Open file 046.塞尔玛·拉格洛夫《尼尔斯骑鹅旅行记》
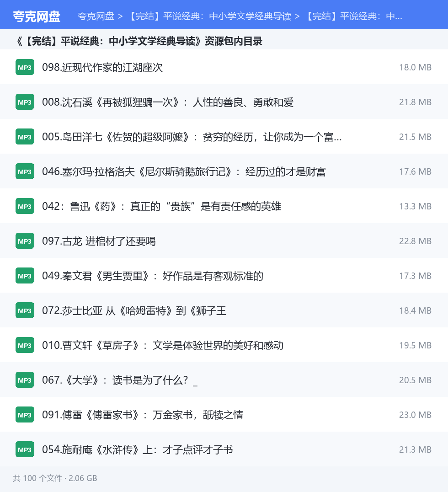The image size is (448, 492). coord(184,171)
